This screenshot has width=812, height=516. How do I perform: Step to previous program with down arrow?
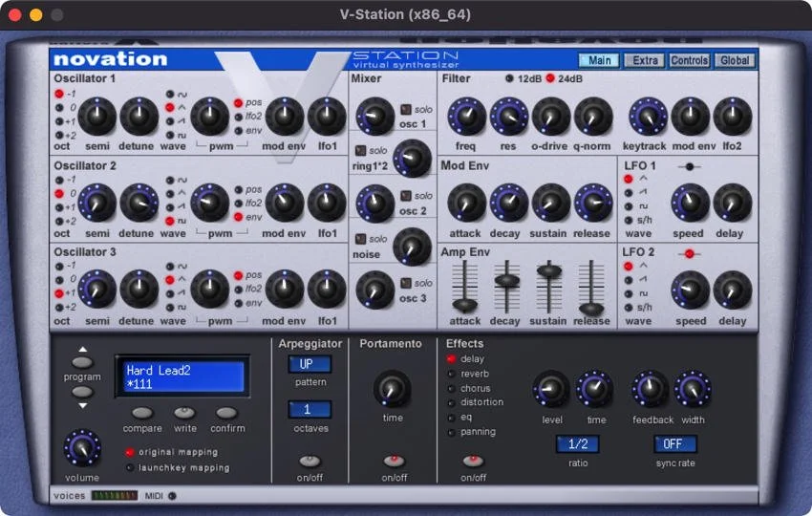point(82,391)
